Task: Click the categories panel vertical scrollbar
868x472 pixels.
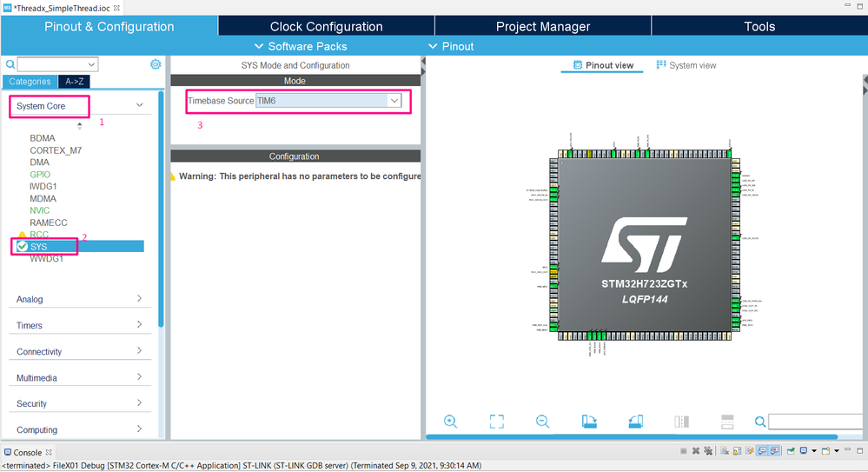Action: point(161,209)
